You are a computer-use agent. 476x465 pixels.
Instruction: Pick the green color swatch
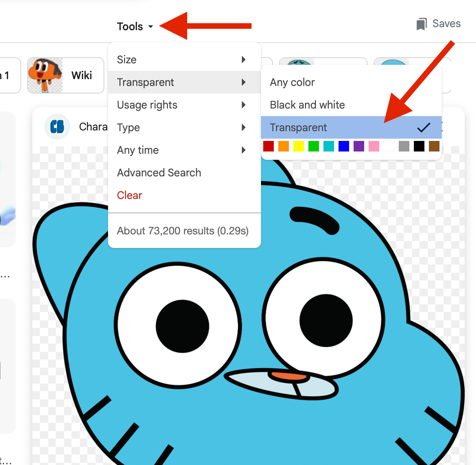[314, 146]
